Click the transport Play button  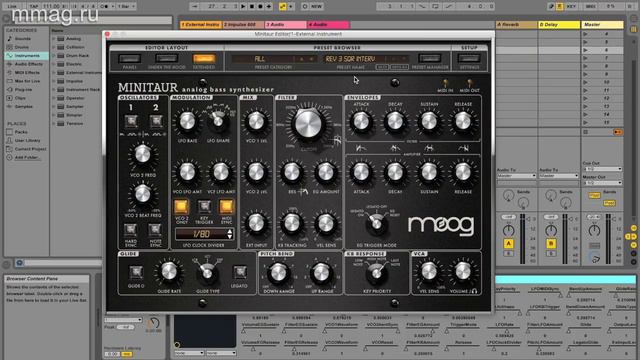click(x=243, y=7)
